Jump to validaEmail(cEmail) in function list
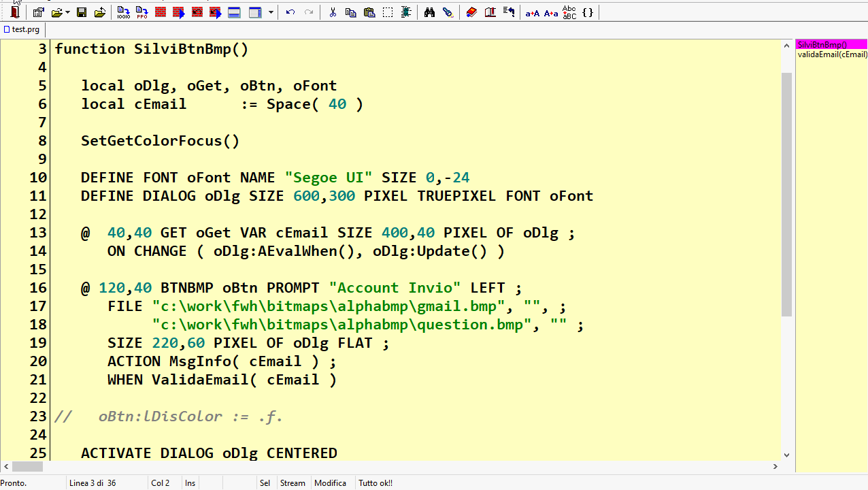The height and width of the screenshot is (490, 868). point(832,54)
